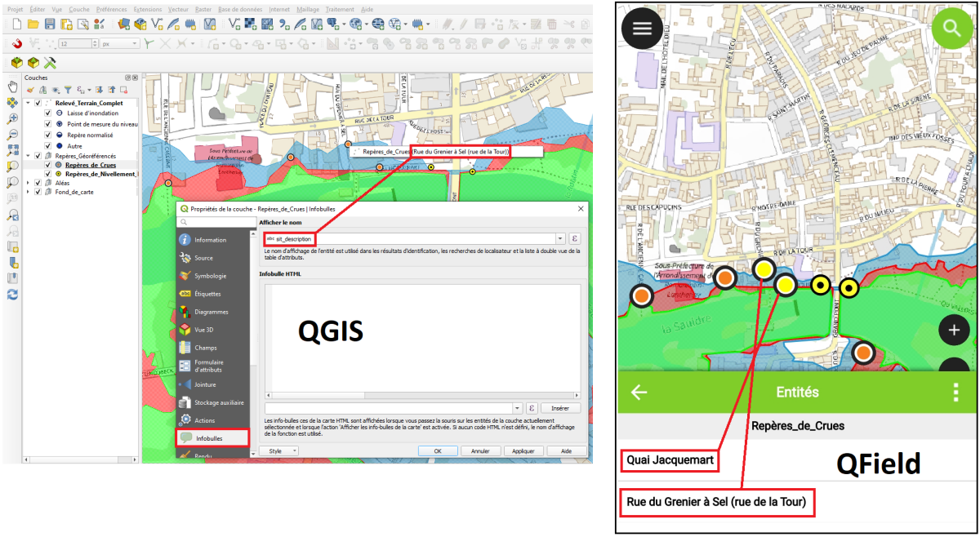Click OK in layer properties

(x=438, y=450)
